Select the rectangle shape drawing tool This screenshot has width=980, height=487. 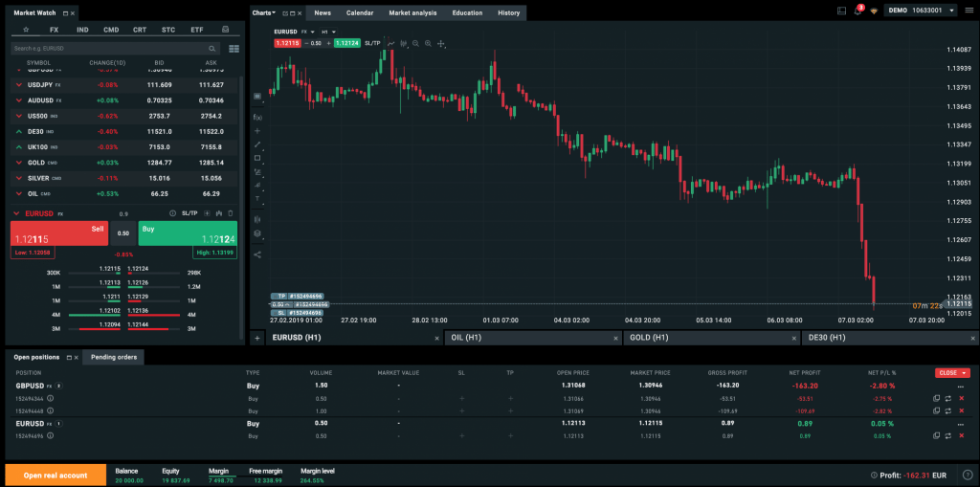coord(257,158)
